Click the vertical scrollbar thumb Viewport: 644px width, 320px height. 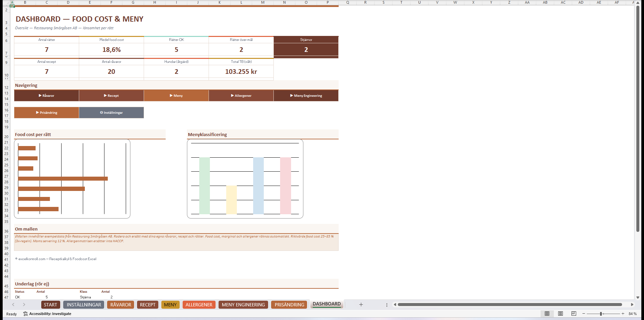pos(638,119)
